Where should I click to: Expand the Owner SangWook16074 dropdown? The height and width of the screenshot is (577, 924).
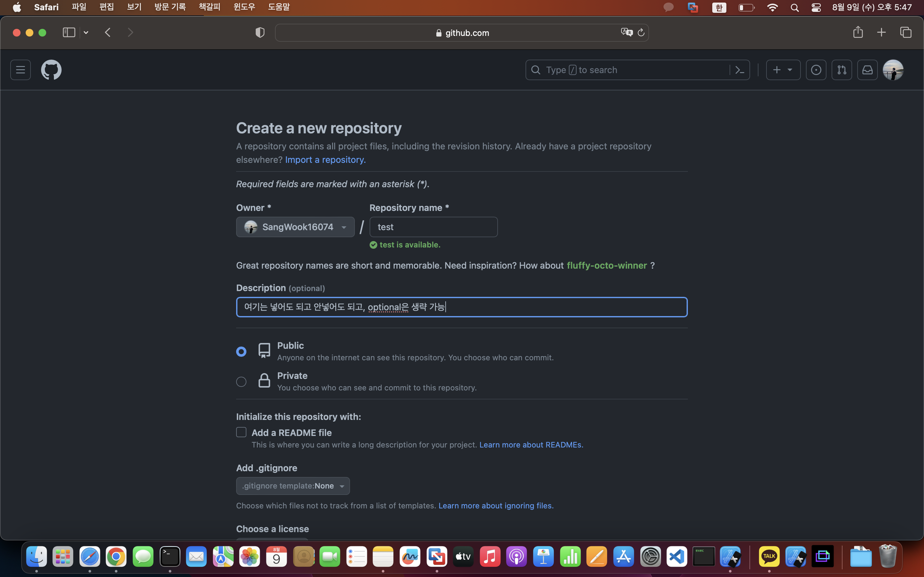pyautogui.click(x=295, y=227)
